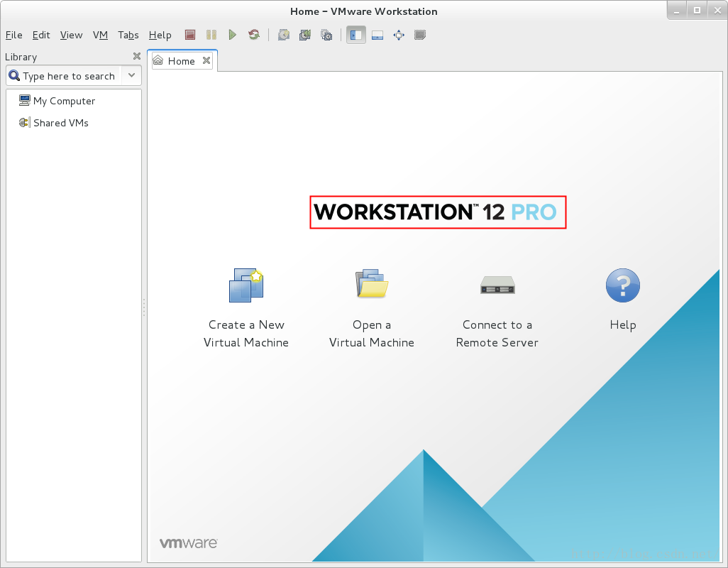
Task: Click the red Power Off toolbar icon
Action: click(x=190, y=35)
